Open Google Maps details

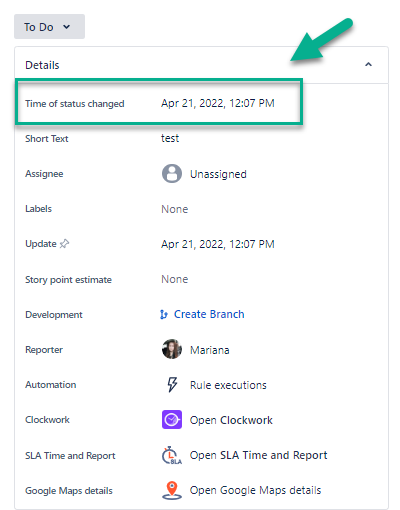(x=255, y=490)
